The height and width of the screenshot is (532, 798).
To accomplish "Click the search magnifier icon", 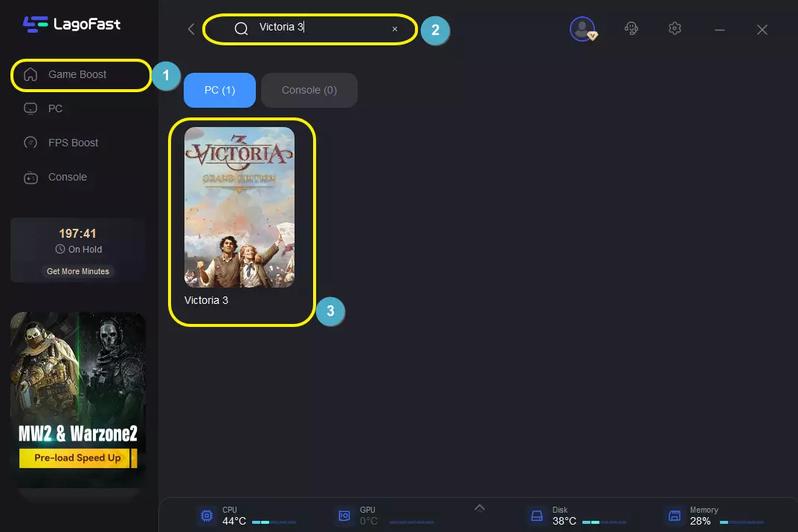I will coord(241,29).
